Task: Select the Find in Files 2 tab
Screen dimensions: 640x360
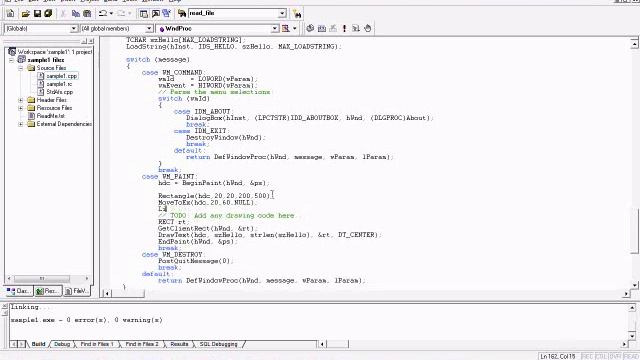Action: [142, 344]
